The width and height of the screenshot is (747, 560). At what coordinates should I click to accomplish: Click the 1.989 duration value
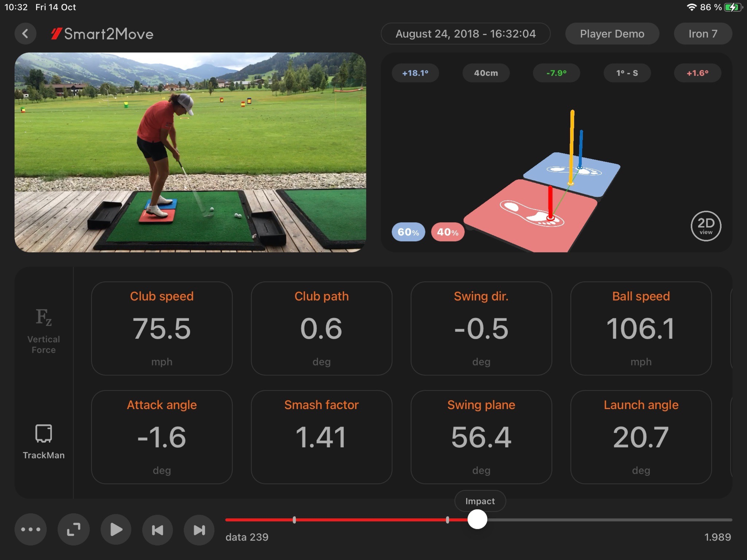pos(718,537)
